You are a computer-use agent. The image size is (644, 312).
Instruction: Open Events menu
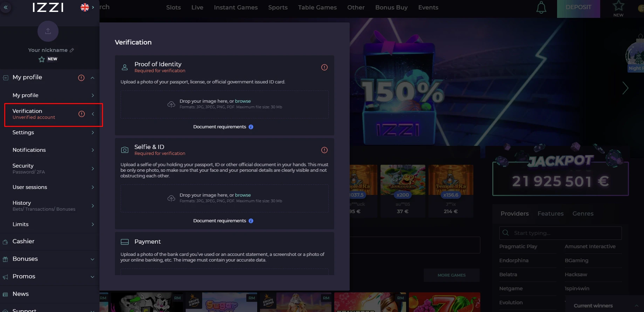[x=428, y=7]
